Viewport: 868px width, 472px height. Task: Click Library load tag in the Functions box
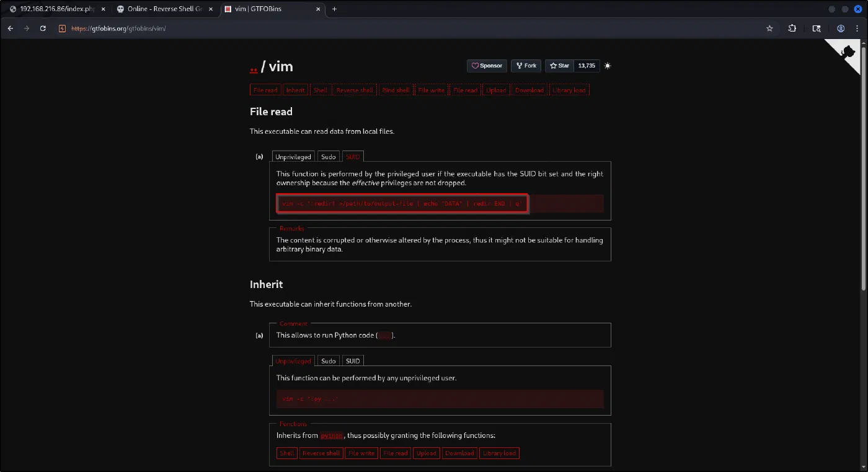point(499,453)
